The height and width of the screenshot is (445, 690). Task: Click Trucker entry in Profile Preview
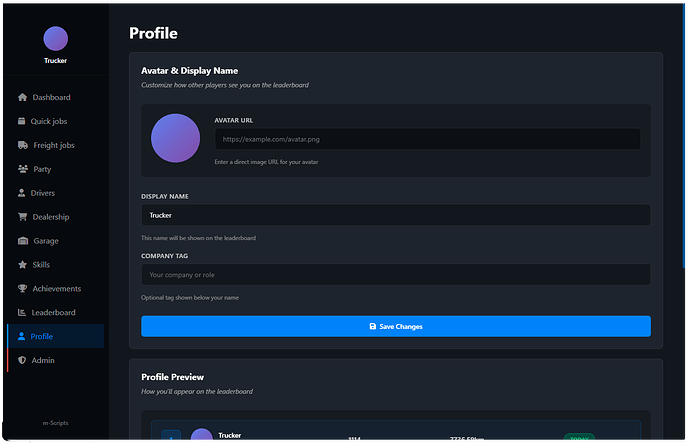[x=230, y=435]
